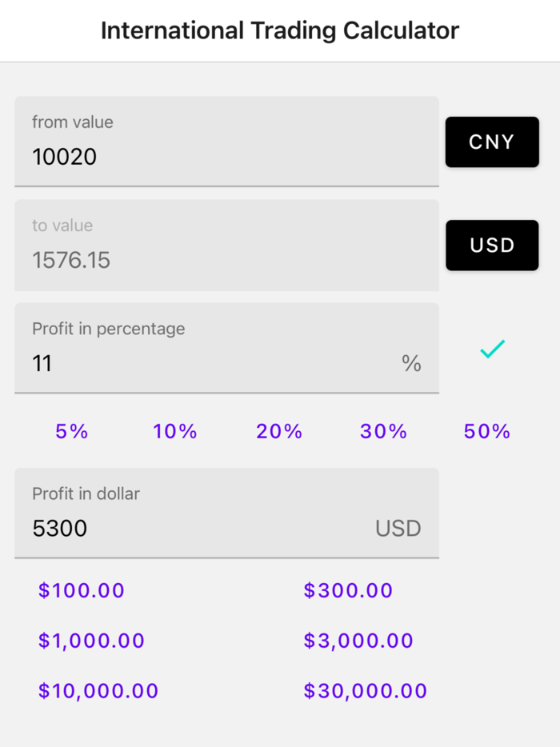Apply the 20% profit preset
560x747 pixels.
(278, 431)
